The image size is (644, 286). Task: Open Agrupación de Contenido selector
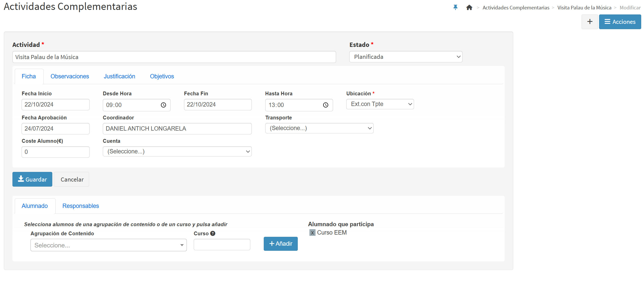pos(108,245)
